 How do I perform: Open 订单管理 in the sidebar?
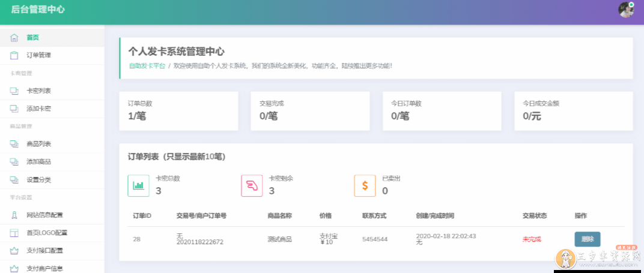pos(38,55)
